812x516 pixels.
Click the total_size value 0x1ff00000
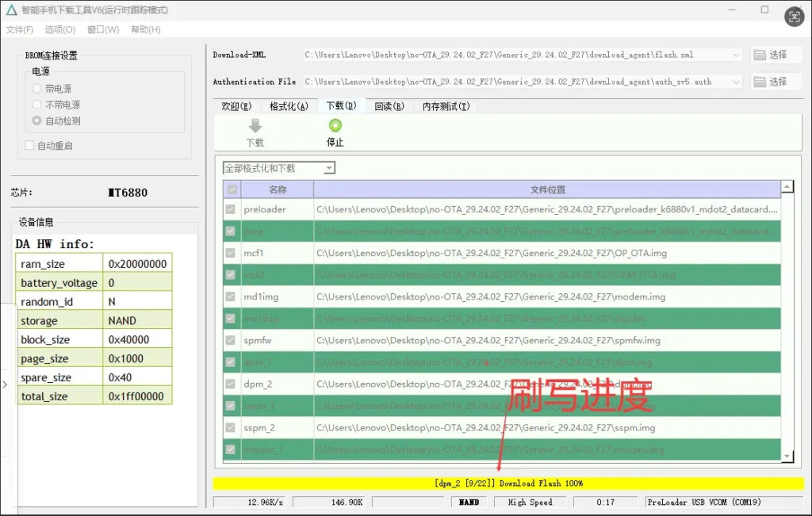[x=137, y=396]
